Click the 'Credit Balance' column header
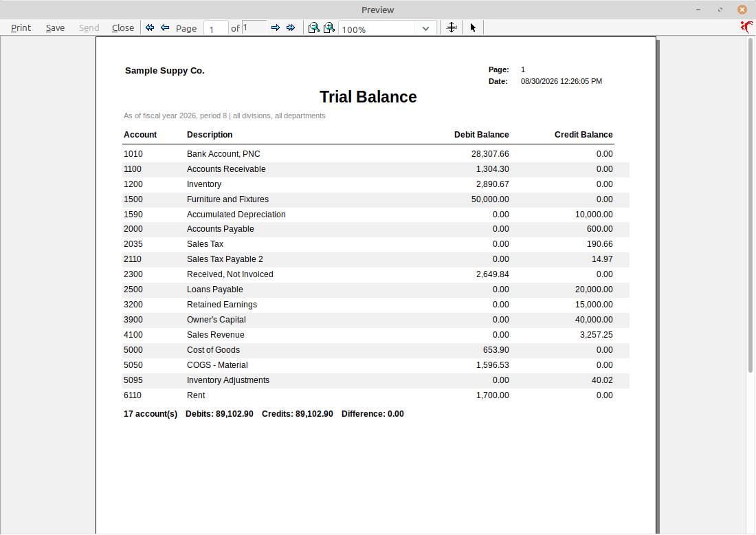 [583, 135]
